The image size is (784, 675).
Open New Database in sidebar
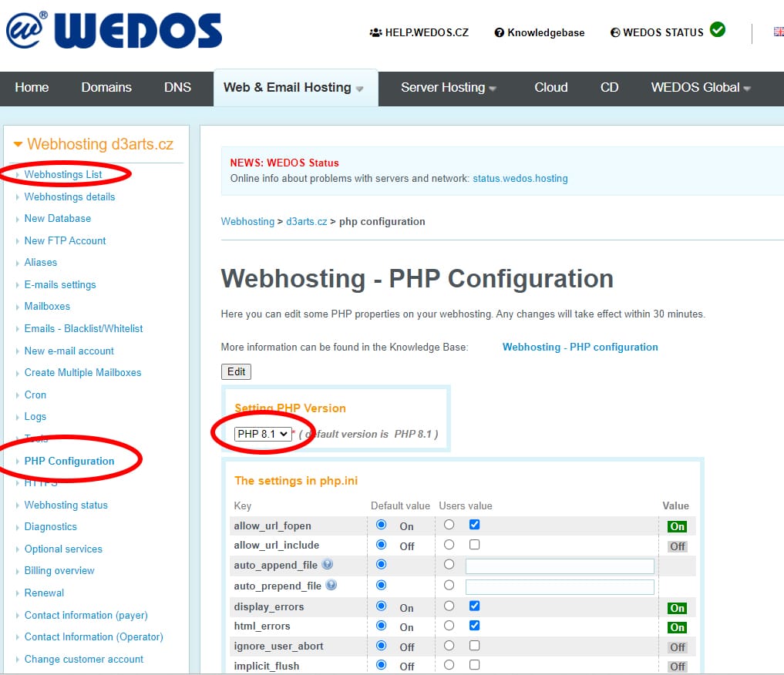point(58,218)
